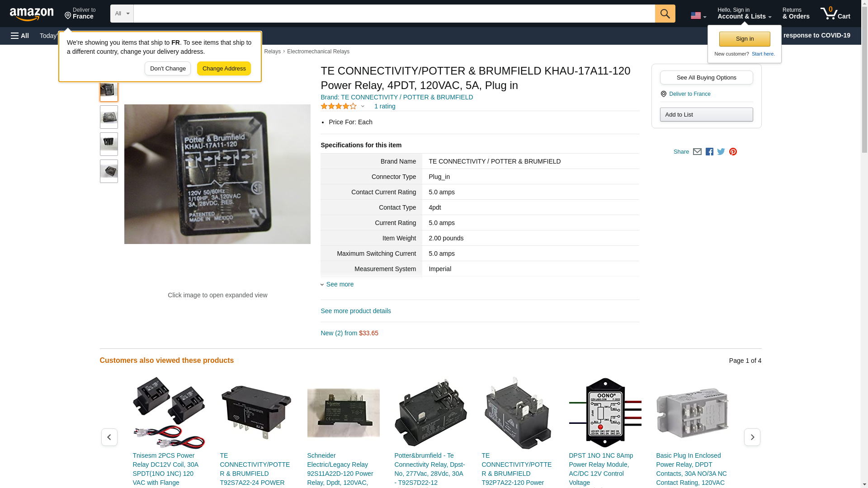Click the Change Address button
Screen dimensions: 868x488
pos(224,69)
